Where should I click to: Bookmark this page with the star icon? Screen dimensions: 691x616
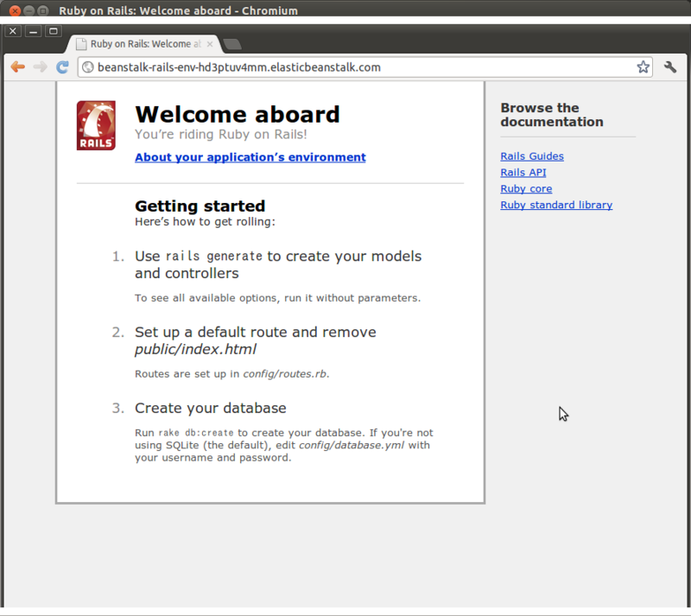coord(643,67)
